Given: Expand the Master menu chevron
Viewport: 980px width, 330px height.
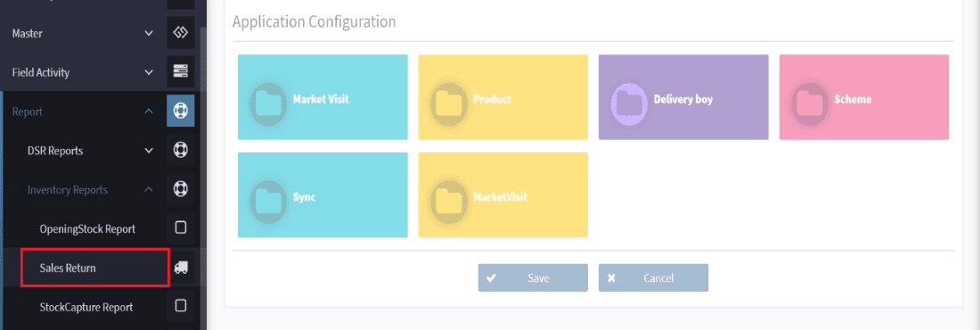Looking at the screenshot, I should tap(148, 33).
